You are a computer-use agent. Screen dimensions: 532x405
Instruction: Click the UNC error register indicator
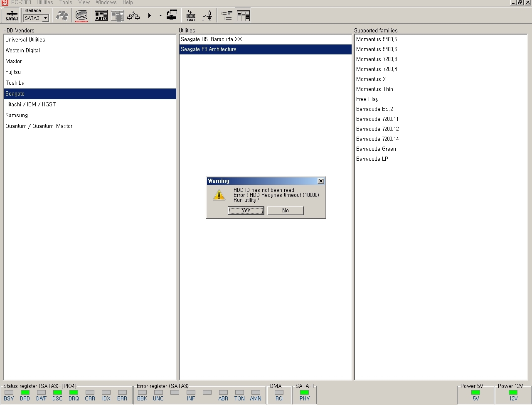pyautogui.click(x=158, y=393)
